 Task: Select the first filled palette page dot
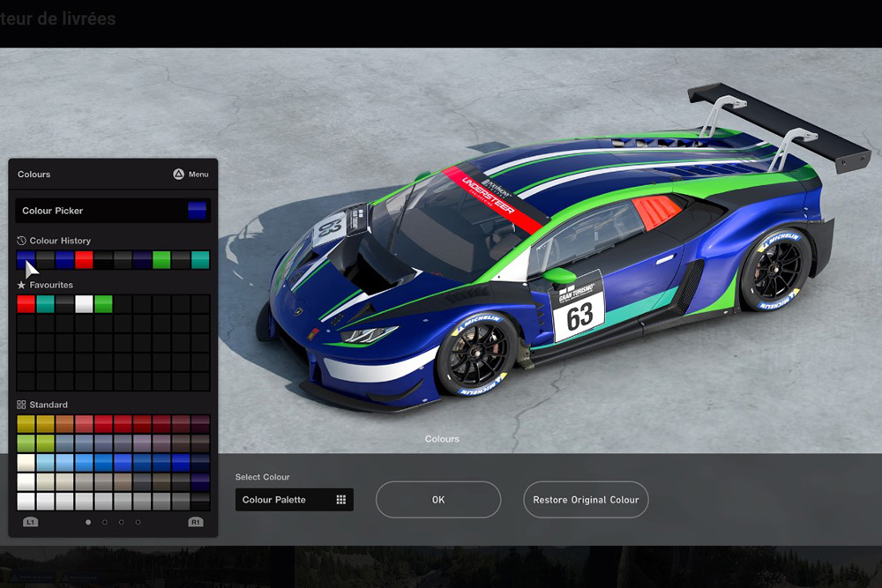pos(88,522)
